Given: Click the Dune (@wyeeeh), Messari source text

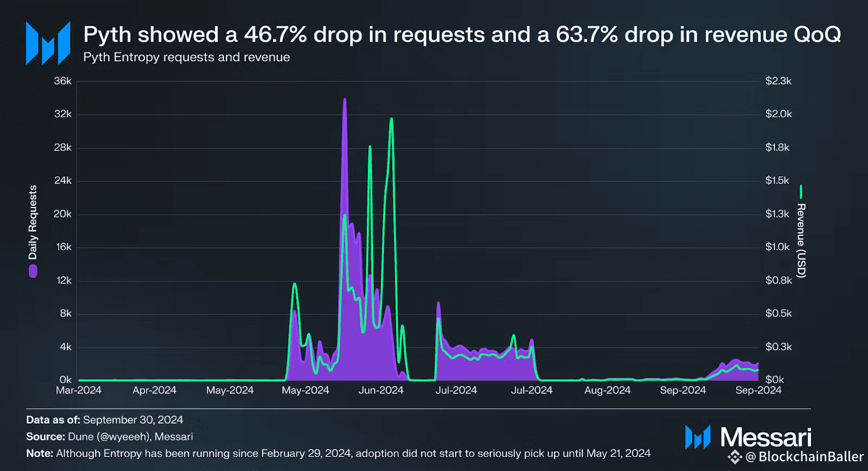Looking at the screenshot, I should [130, 436].
